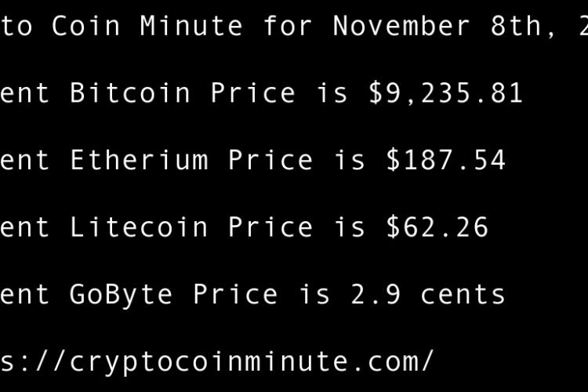Click "Price" in the Litecoin line
This screenshot has width=588, height=392.
point(270,227)
